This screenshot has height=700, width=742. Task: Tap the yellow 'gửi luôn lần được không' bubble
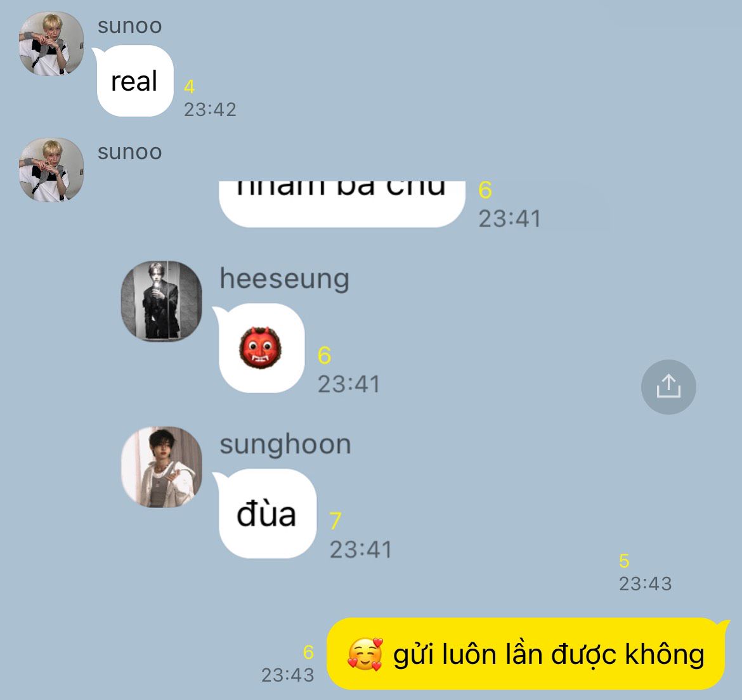click(528, 654)
